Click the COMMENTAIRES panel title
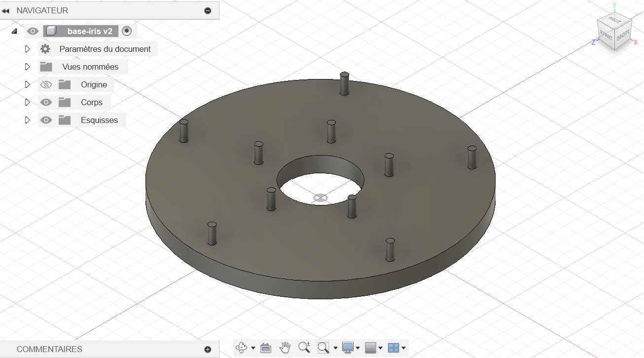The height and width of the screenshot is (358, 644). (x=49, y=349)
